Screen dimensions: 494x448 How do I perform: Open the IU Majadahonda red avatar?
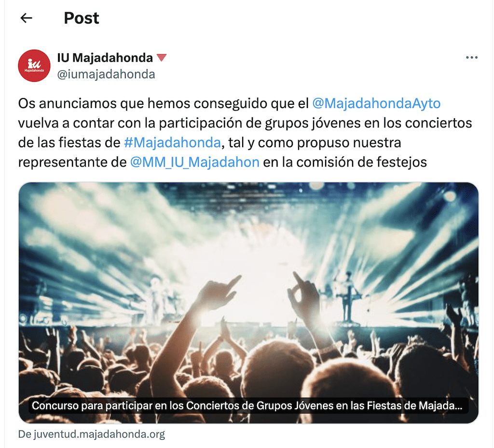[34, 66]
